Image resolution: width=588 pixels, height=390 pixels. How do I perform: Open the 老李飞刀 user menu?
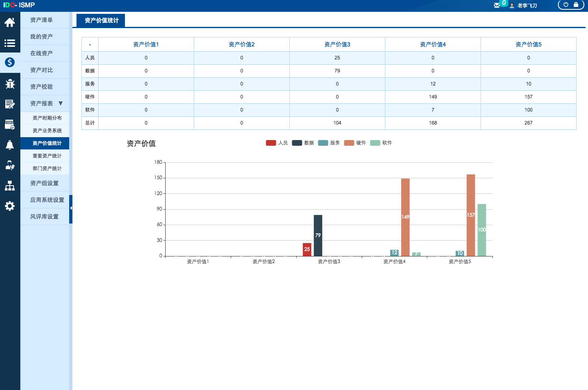(527, 6)
